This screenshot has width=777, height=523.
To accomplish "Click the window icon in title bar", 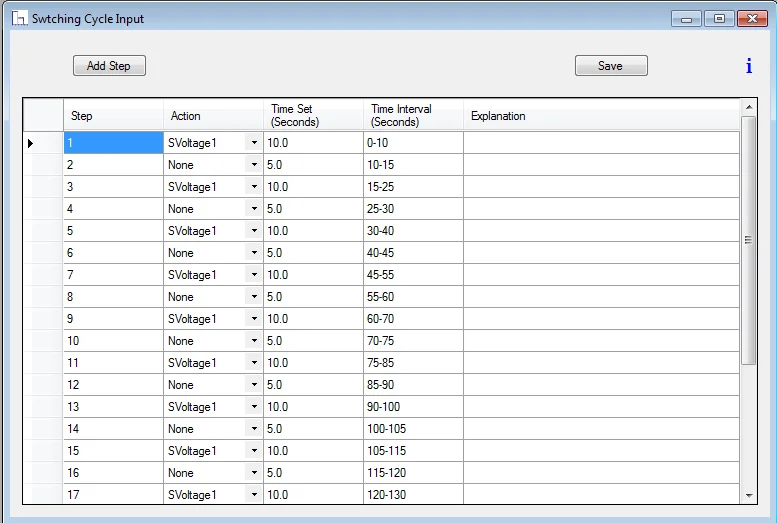I will point(18,19).
